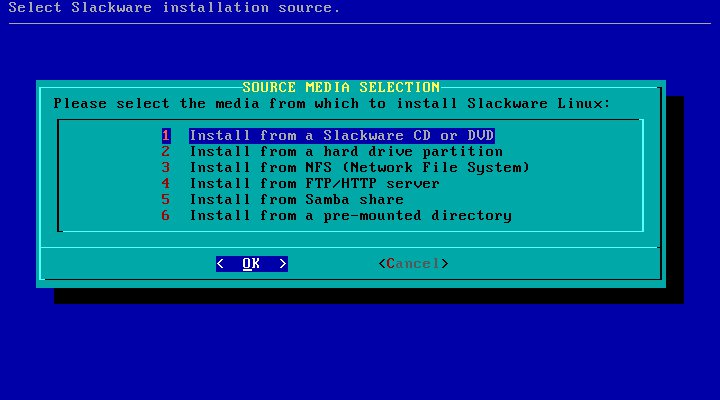Viewport: 720px width, 400px height.
Task: Click 'Select Slackware installation source.' header text
Action: 174,8
